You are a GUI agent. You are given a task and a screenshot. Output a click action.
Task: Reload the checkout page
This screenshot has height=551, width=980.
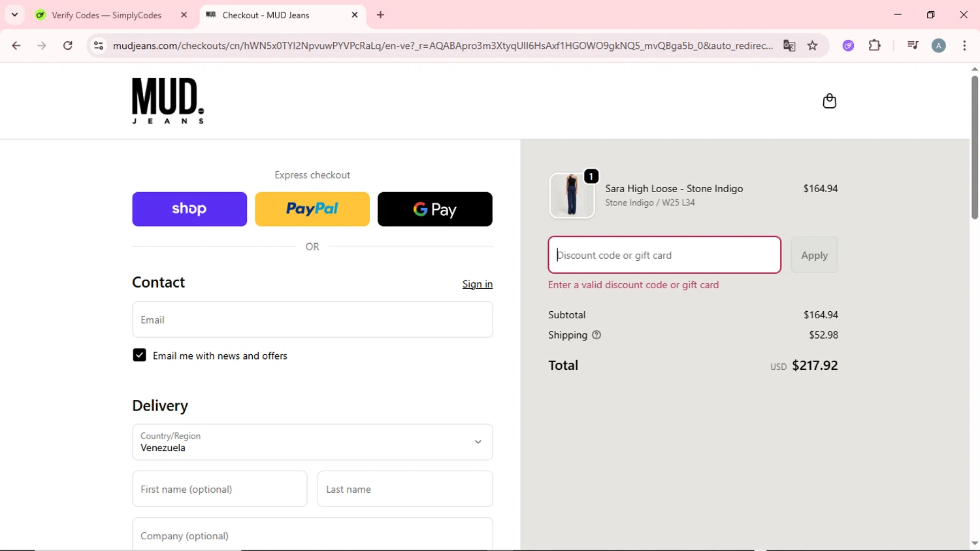pos(68,46)
